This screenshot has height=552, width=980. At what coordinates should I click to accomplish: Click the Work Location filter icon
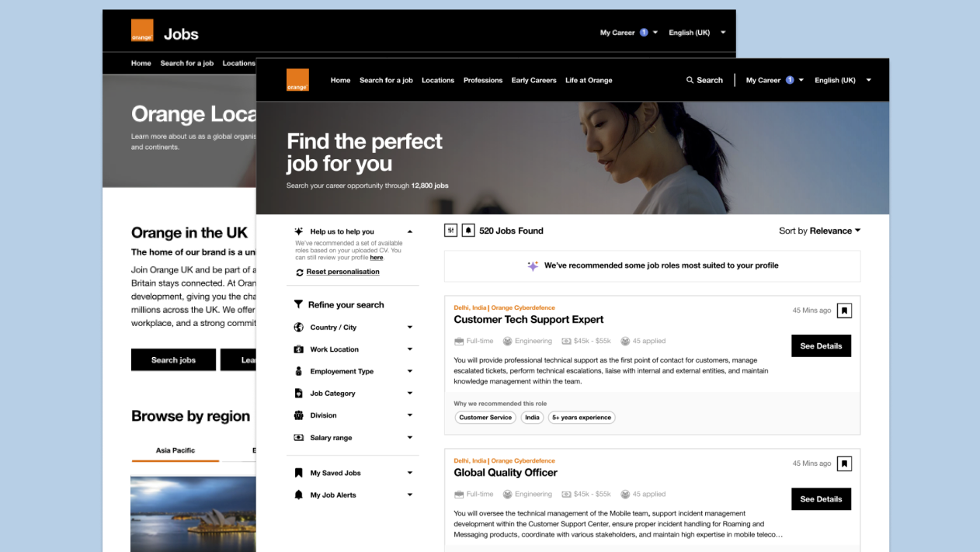(298, 349)
